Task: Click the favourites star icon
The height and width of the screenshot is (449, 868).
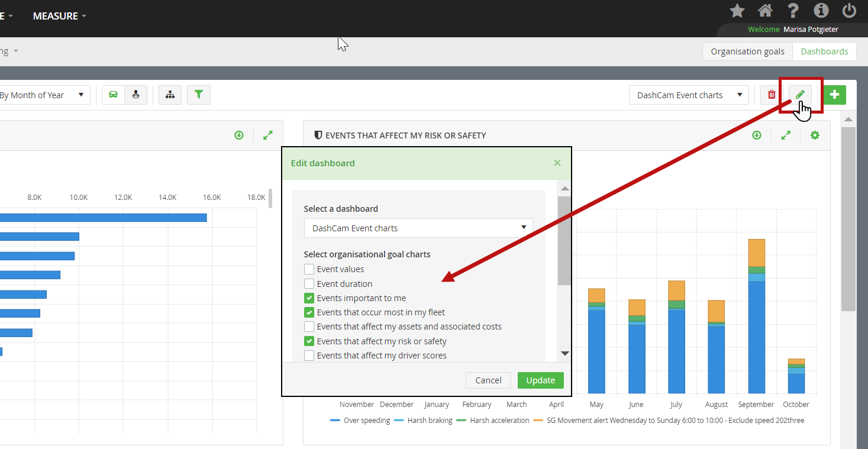Action: [x=737, y=11]
